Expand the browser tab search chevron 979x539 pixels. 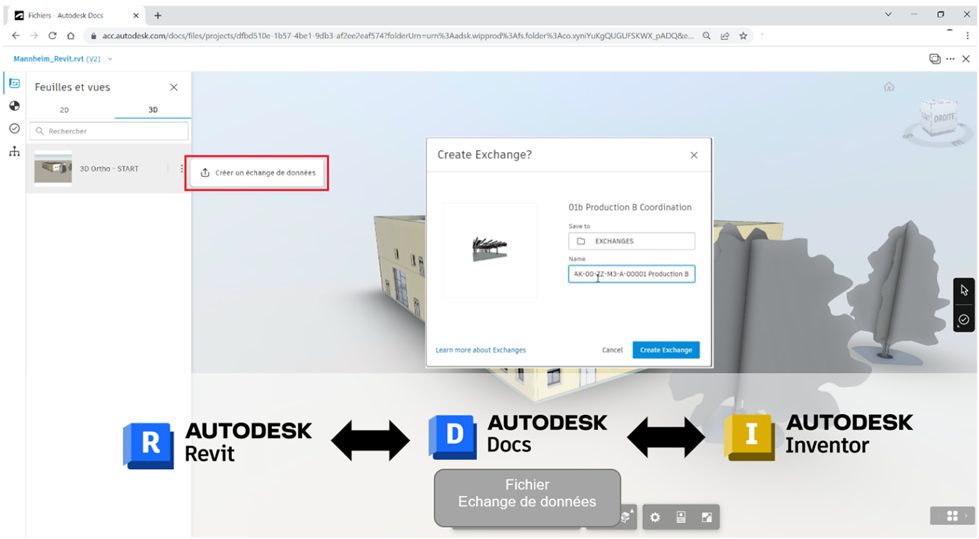pyautogui.click(x=888, y=14)
